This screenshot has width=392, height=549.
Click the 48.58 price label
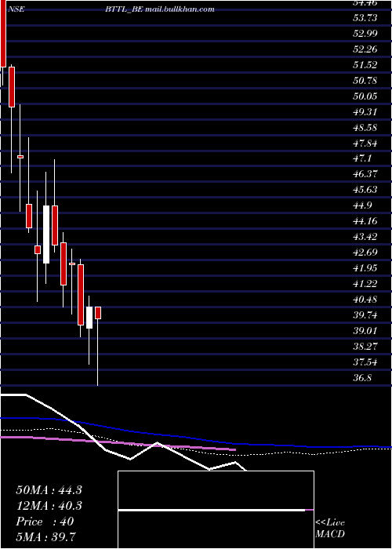pyautogui.click(x=365, y=128)
